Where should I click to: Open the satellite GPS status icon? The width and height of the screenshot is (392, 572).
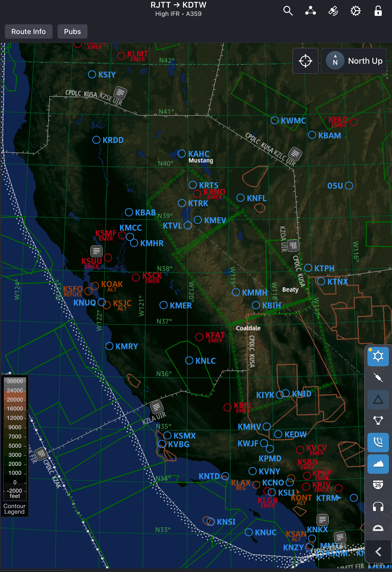click(333, 11)
